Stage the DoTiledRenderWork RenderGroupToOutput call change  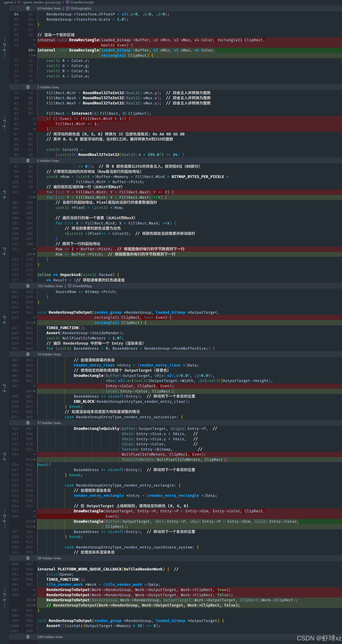tap(4, 600)
